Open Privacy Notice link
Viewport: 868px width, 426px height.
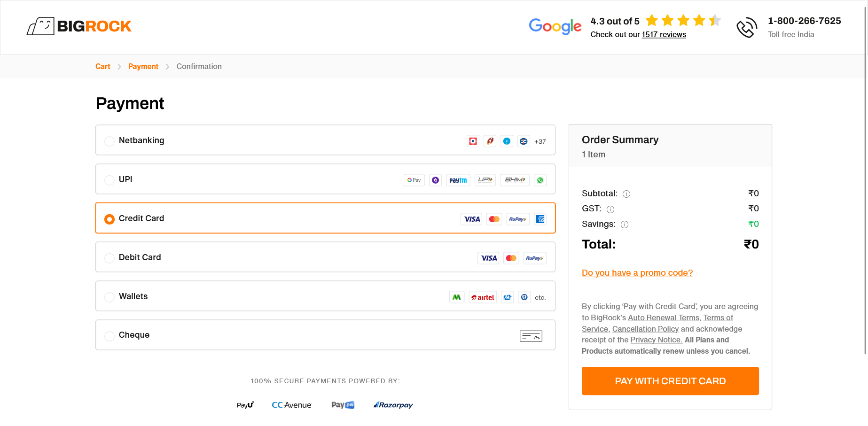tap(657, 340)
